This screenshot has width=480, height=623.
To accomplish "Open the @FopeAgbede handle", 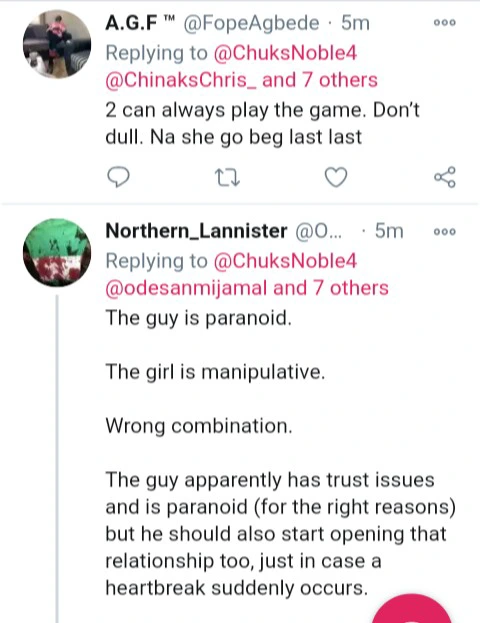I will click(x=251, y=23).
